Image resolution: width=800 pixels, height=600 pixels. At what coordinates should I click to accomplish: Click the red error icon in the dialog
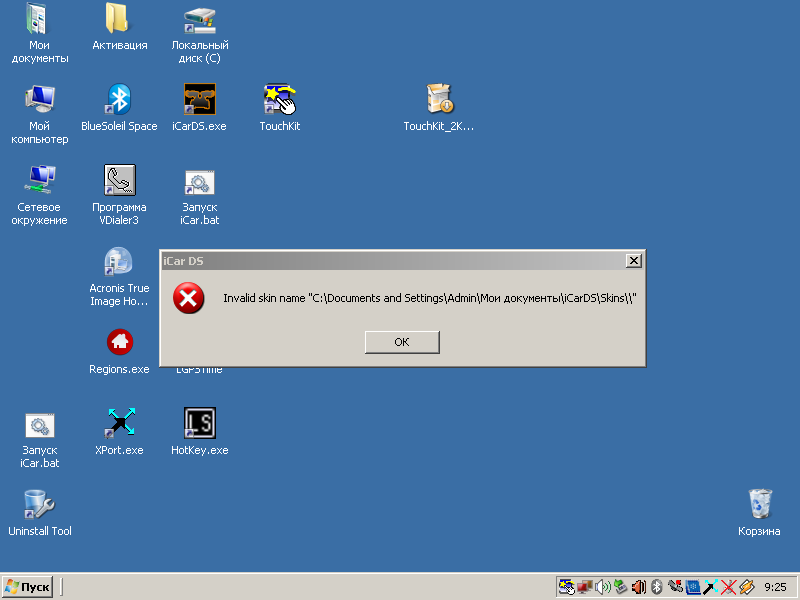[x=188, y=298]
